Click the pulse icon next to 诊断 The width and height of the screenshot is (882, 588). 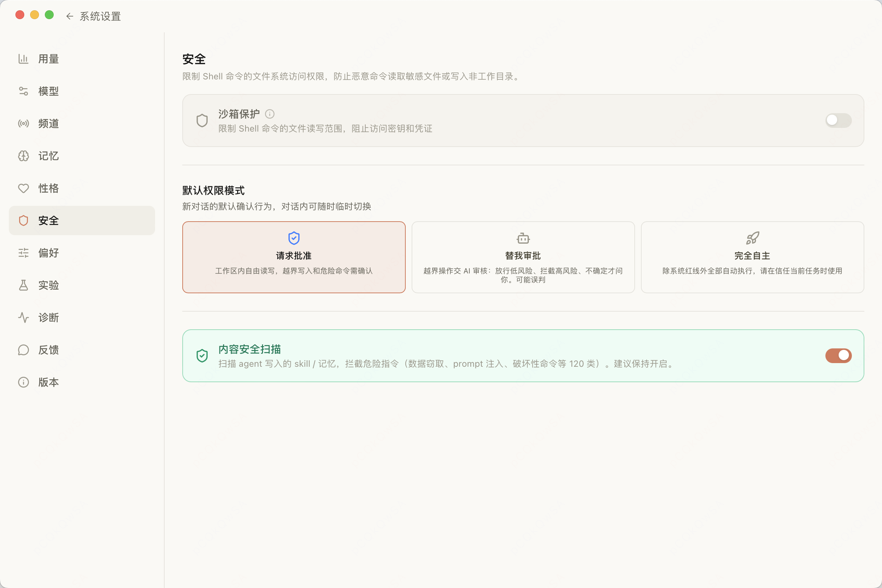point(23,318)
